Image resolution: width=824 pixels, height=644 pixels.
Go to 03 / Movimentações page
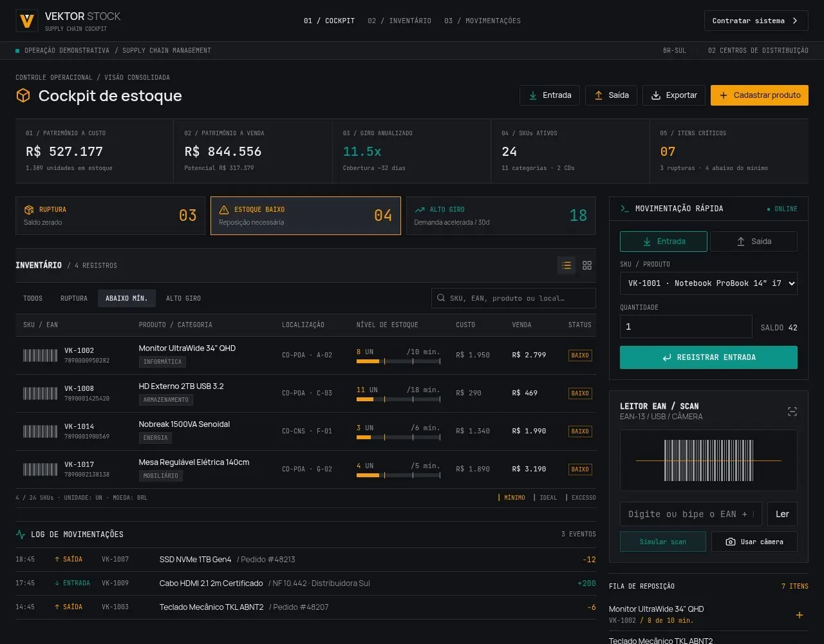482,21
